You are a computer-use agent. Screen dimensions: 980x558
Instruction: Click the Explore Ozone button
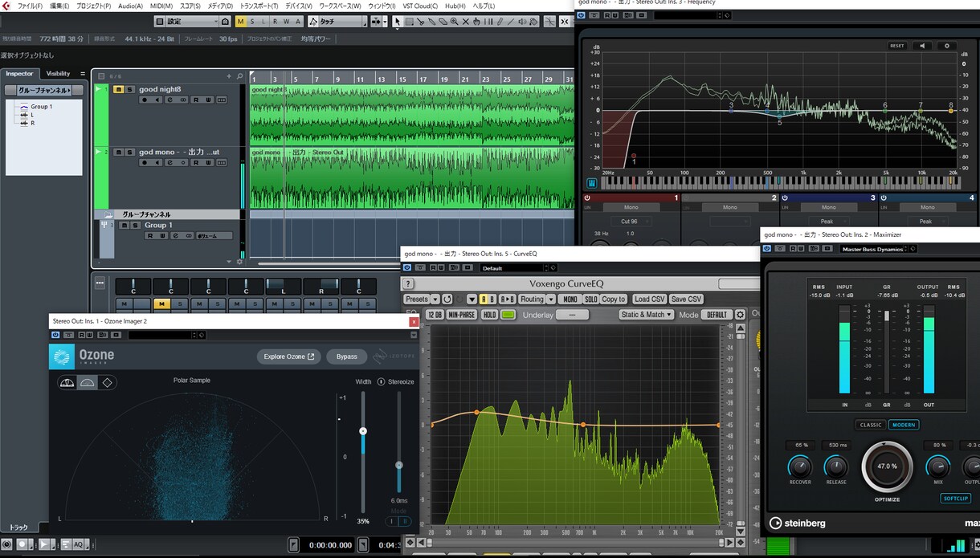pos(289,356)
